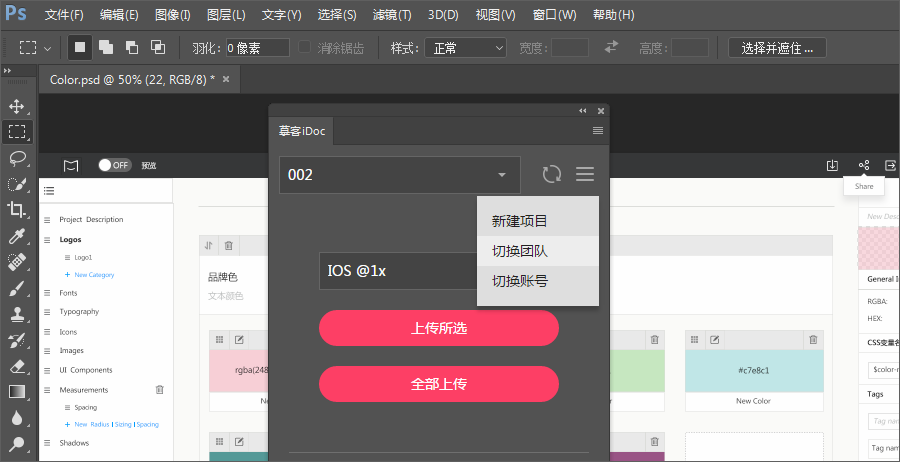Open the 窗口(W) menu
900x462 pixels.
click(x=554, y=15)
